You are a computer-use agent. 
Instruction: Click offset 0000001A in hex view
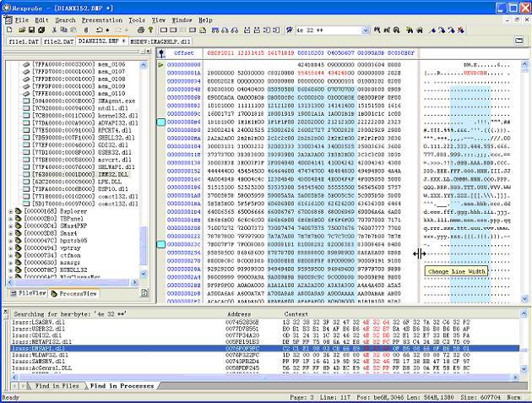tap(184, 73)
